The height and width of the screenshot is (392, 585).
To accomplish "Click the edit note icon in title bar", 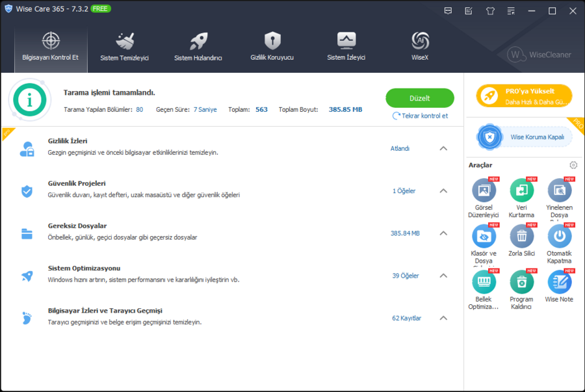I will 469,11.
